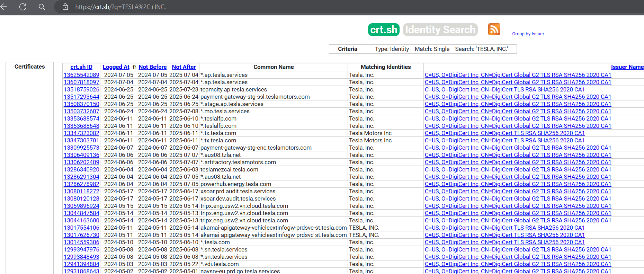The width and height of the screenshot is (644, 274).
Task: Sort by crt.sh ID column
Action: tap(81, 67)
